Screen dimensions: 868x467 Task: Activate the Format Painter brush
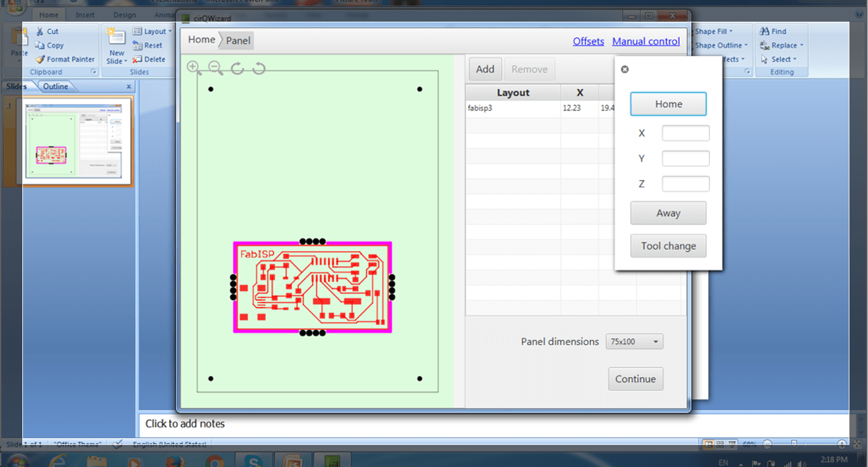pos(40,60)
